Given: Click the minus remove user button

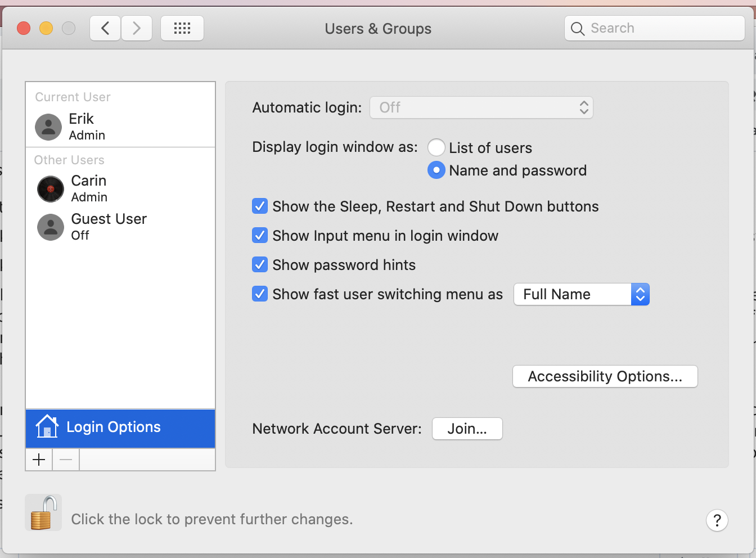Looking at the screenshot, I should (x=66, y=460).
